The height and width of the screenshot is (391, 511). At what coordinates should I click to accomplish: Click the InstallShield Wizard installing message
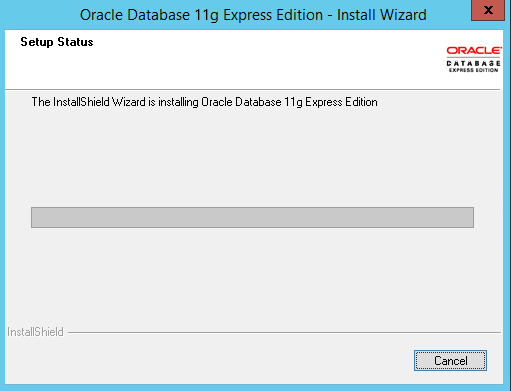tap(204, 102)
